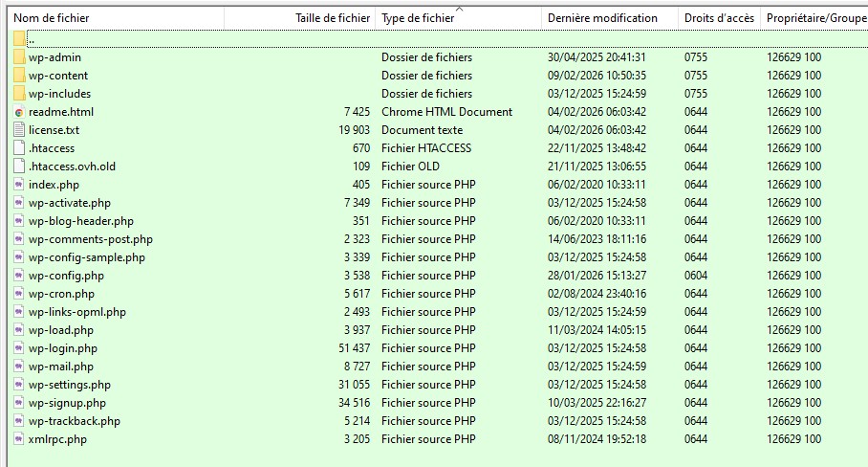Select the license.txt file name
This screenshot has width=868, height=467.
[54, 130]
